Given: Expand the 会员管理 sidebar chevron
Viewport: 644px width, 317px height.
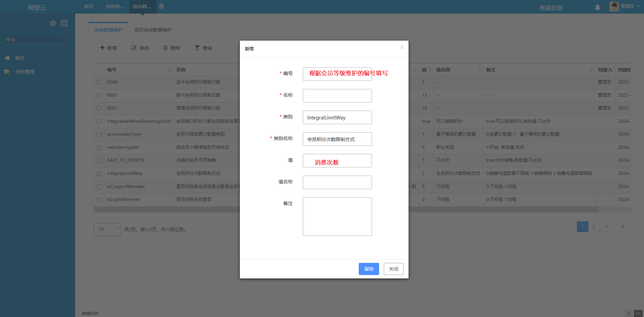Looking at the screenshot, I should [68, 71].
